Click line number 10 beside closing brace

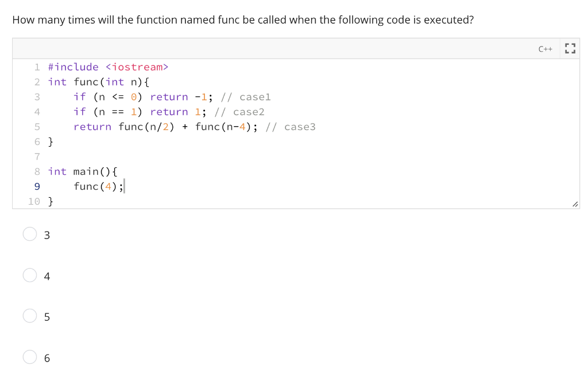click(x=34, y=201)
